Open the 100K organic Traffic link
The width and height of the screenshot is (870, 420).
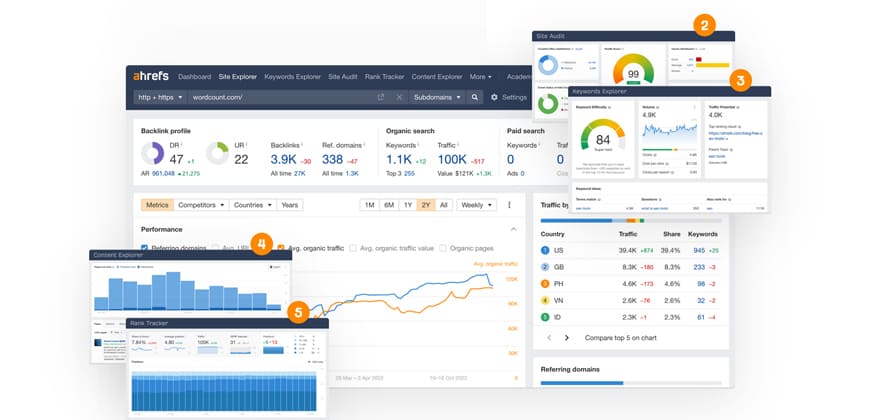tap(452, 159)
